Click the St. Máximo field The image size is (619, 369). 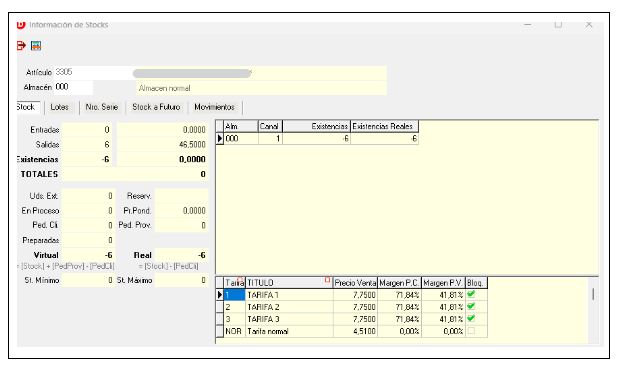pos(181,280)
